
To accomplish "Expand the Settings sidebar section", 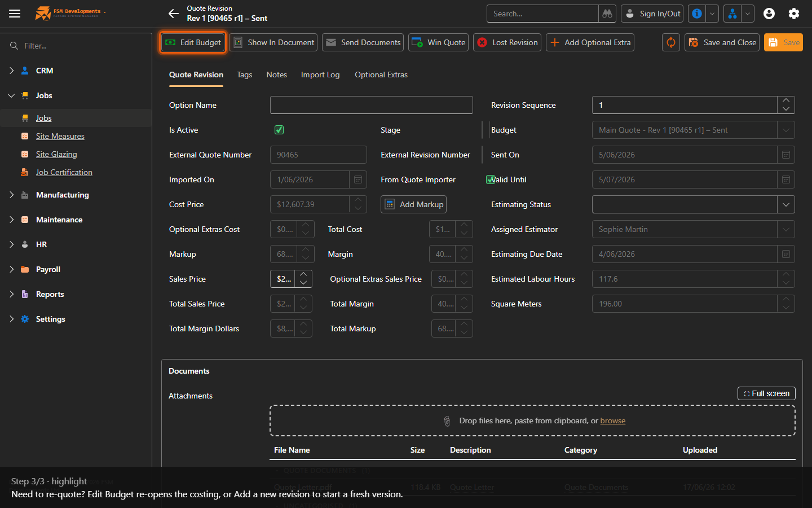I will [11, 319].
